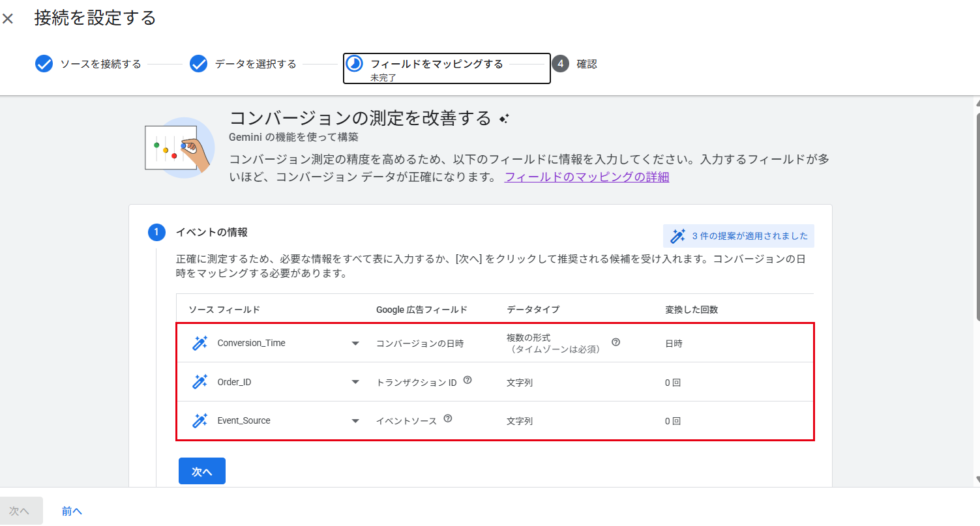Close the 接続を設定する dialog with X
Image resolution: width=980 pixels, height=526 pixels.
[x=8, y=18]
